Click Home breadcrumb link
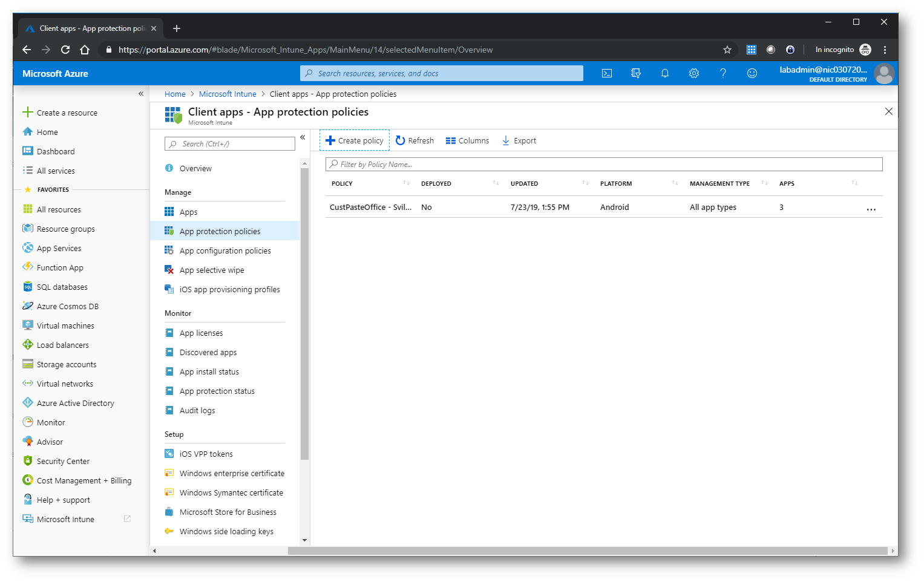 (175, 94)
